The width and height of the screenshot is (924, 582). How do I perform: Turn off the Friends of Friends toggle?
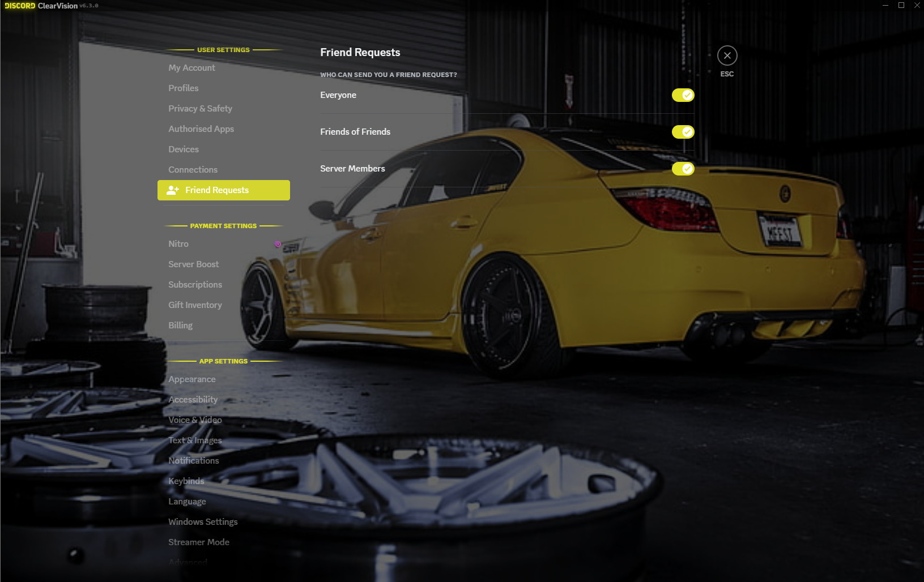click(x=683, y=132)
